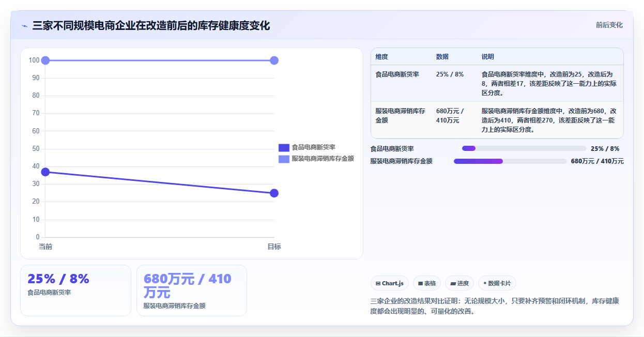The image size is (644, 337).
Task: Click the 前后变化 label in header
Action: (609, 25)
